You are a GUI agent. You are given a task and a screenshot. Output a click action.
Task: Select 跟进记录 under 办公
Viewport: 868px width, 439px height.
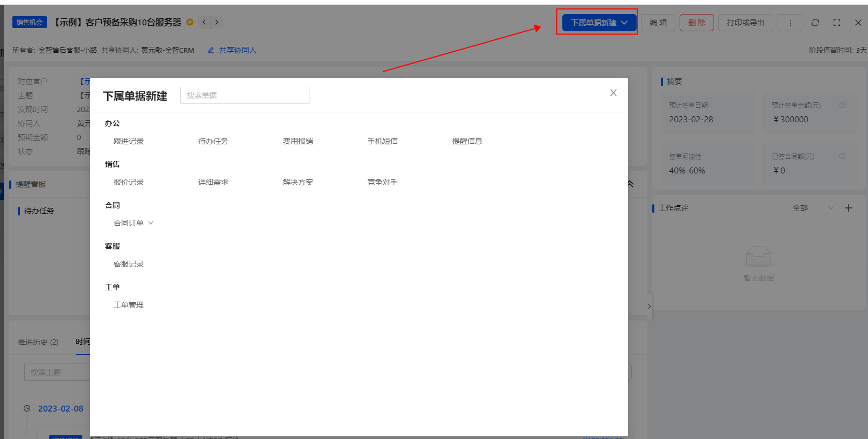(129, 141)
